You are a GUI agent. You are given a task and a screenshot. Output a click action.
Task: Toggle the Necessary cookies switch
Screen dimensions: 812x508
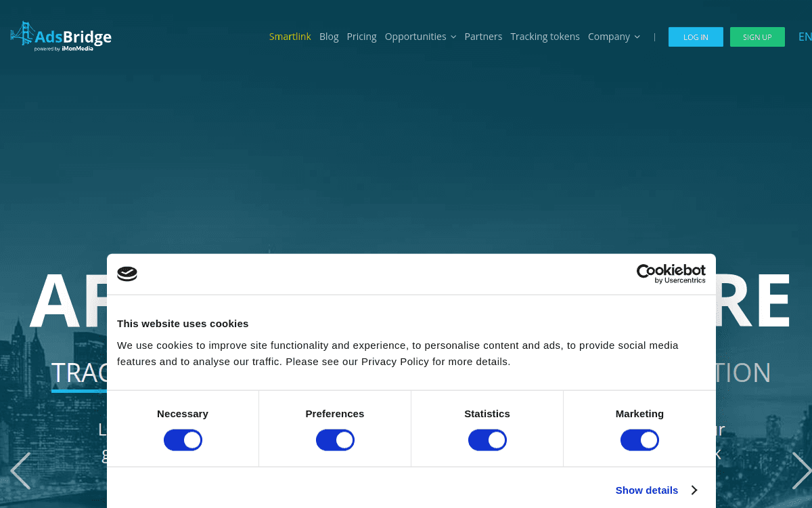pyautogui.click(x=183, y=440)
